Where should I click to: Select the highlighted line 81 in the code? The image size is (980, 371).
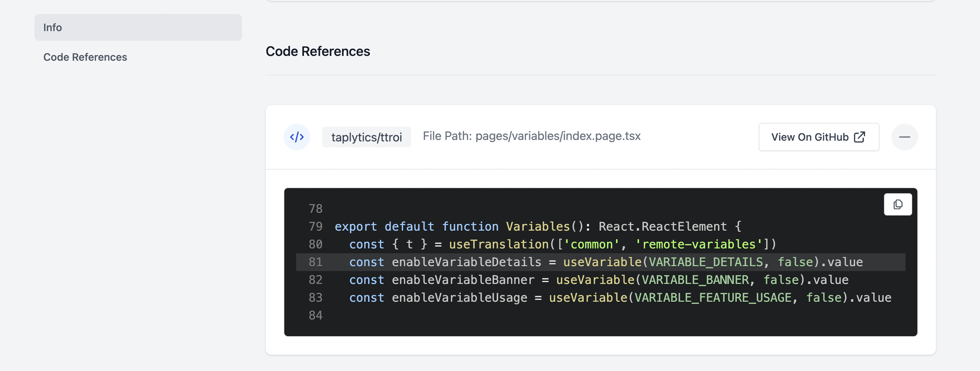tap(571, 262)
